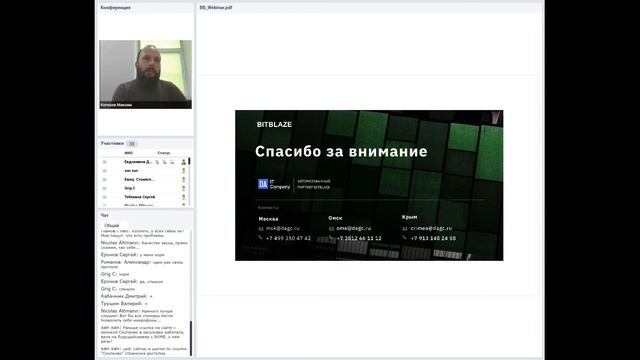The width and height of the screenshot is (640, 360).
Task: Select participant 'хип хип' in the list
Action: click(x=131, y=171)
